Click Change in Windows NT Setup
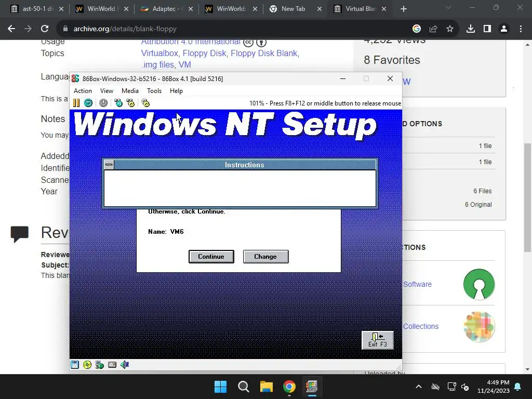 [265, 257]
